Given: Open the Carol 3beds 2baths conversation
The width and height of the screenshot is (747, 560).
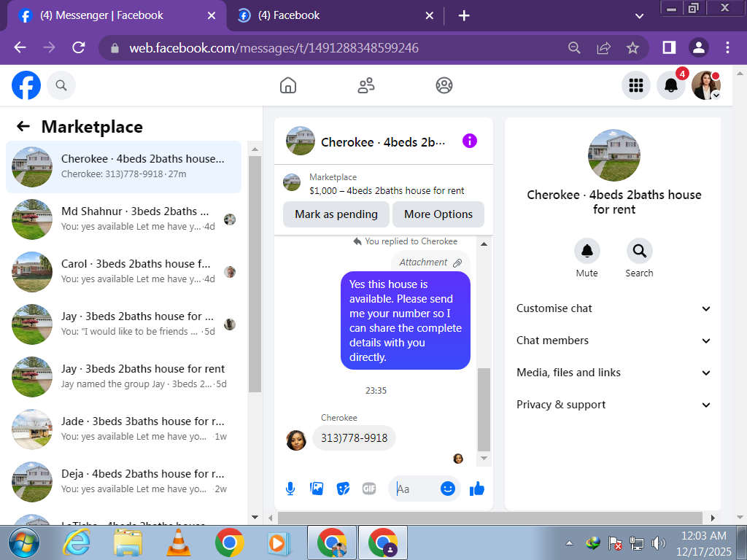Looking at the screenshot, I should click(x=123, y=271).
